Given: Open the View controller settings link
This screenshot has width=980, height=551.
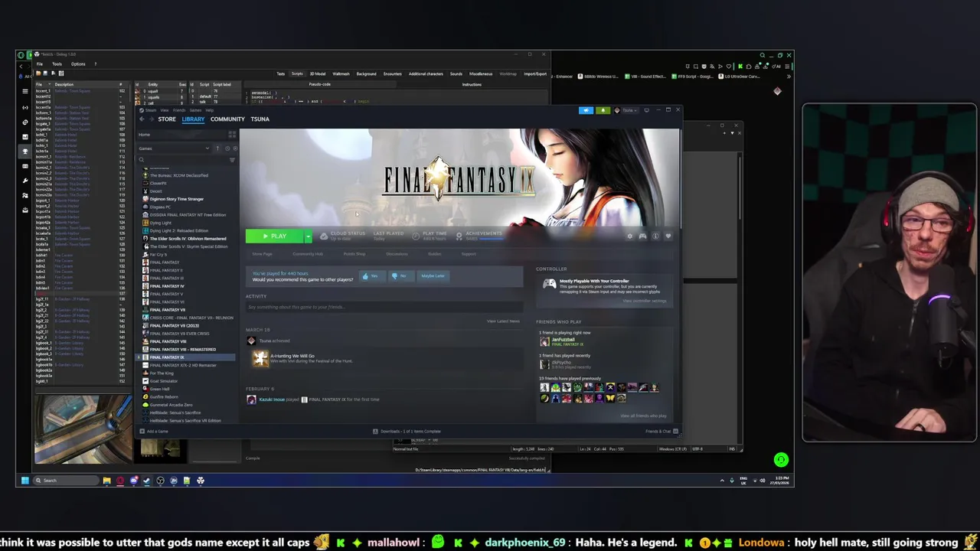Looking at the screenshot, I should [x=645, y=301].
